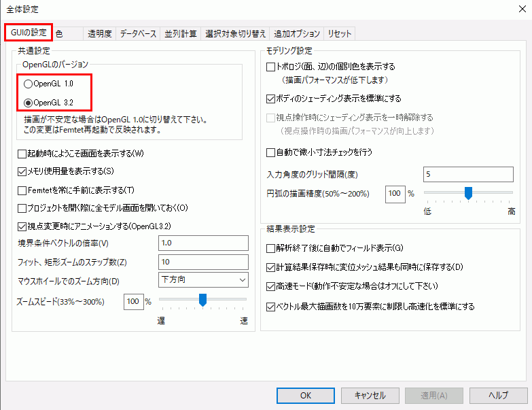The height and width of the screenshot is (410, 532).
Task: Switch to the 透明度 tab
Action: pos(99,33)
